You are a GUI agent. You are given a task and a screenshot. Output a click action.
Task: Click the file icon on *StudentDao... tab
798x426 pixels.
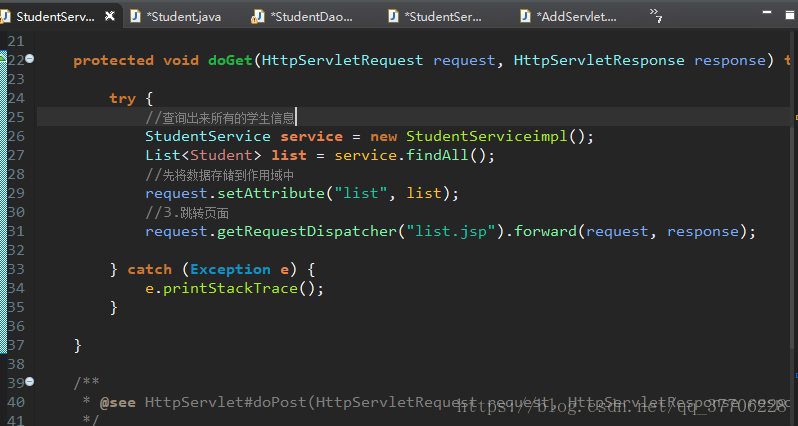click(x=258, y=17)
